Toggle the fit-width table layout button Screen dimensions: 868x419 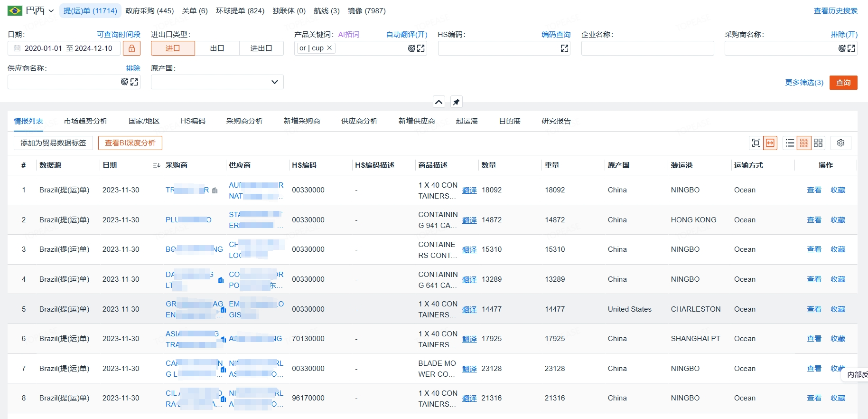click(770, 143)
